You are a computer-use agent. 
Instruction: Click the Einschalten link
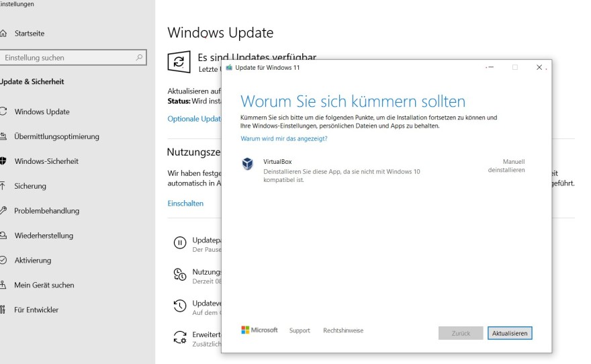(x=185, y=203)
